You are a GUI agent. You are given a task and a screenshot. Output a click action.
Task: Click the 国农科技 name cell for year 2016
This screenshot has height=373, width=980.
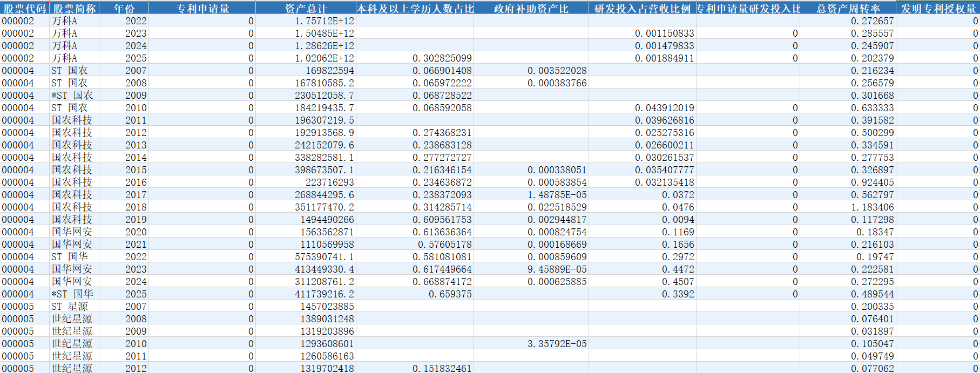point(75,182)
